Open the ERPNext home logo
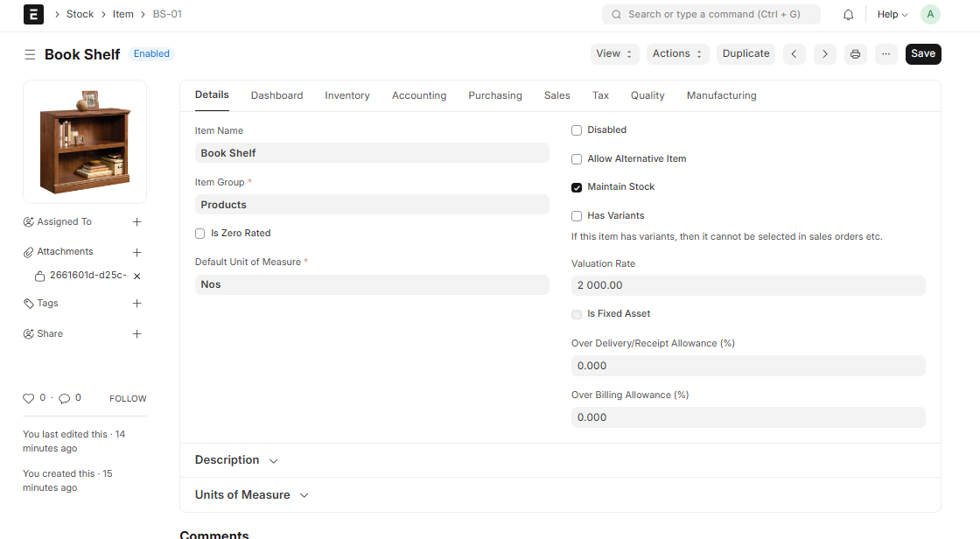The height and width of the screenshot is (539, 980). click(x=34, y=14)
